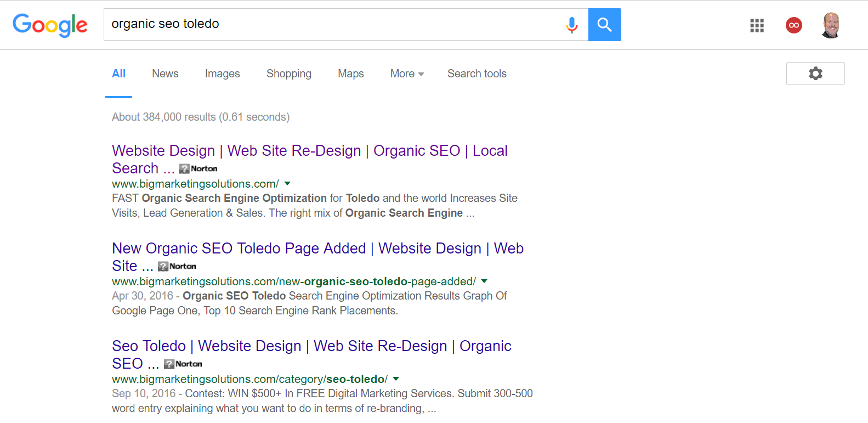Switch to the Maps tab
The image size is (868, 423).
point(350,74)
